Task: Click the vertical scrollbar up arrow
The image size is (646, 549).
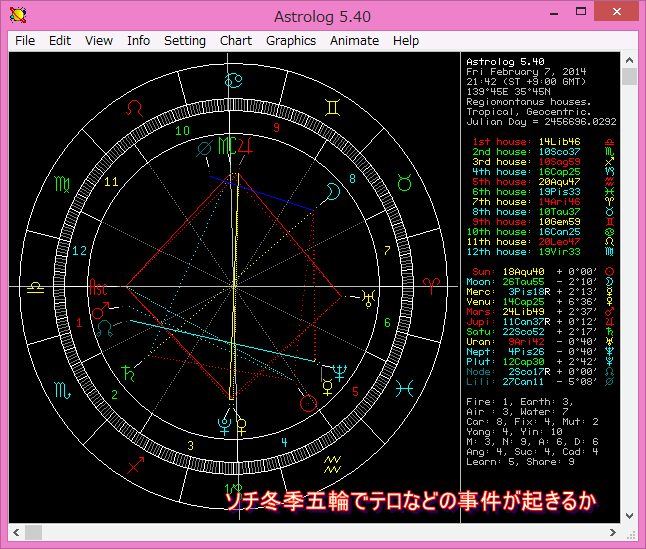Action: coord(629,60)
